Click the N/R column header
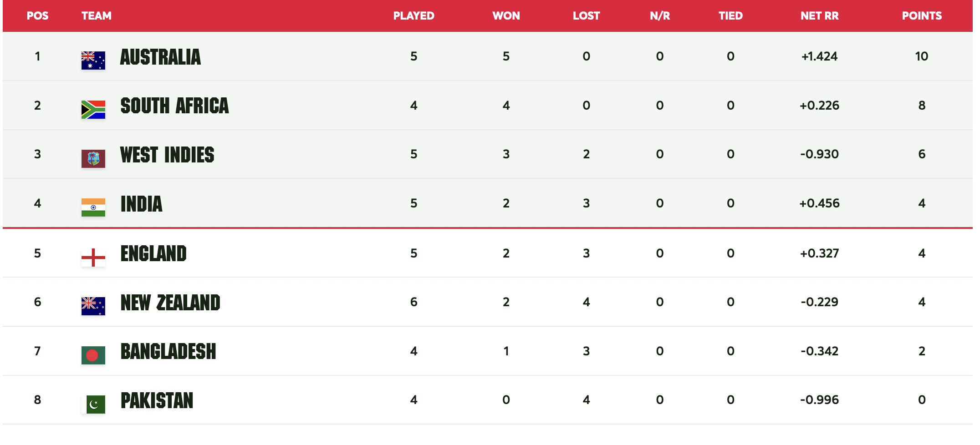Image resolution: width=980 pixels, height=445 pixels. pos(659,16)
